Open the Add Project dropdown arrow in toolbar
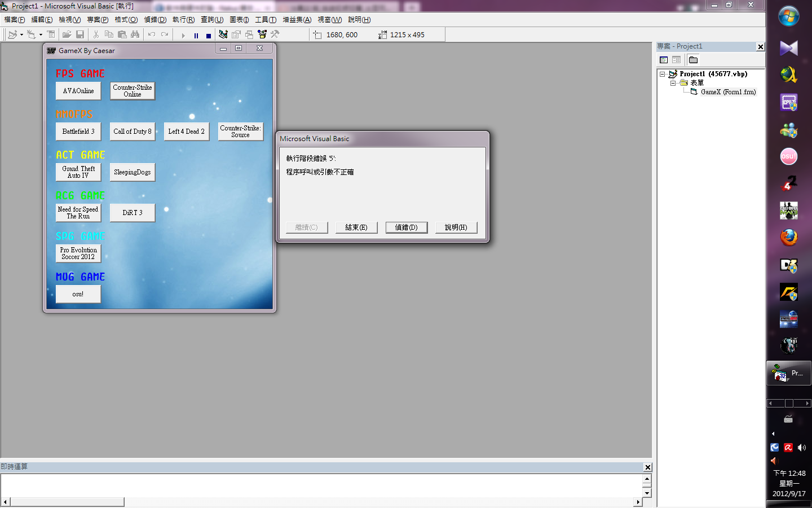The width and height of the screenshot is (812, 508). pos(21,35)
